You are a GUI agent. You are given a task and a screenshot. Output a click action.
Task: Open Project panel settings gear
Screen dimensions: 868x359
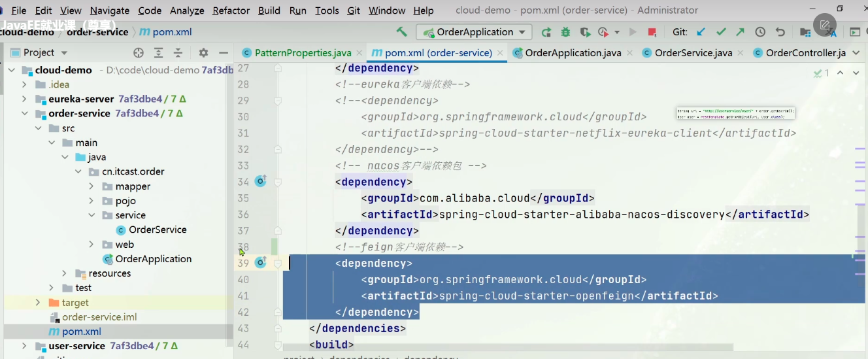click(203, 52)
